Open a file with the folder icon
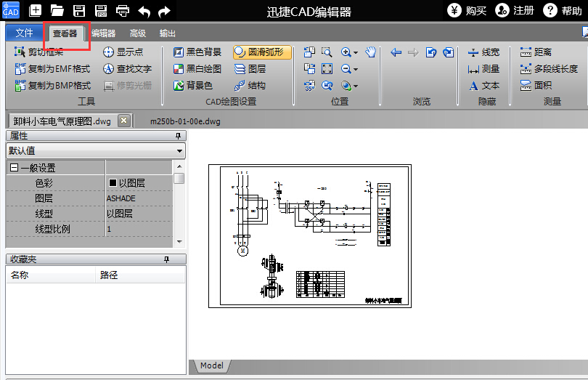Viewport: 588px width, 380px height. (x=57, y=11)
